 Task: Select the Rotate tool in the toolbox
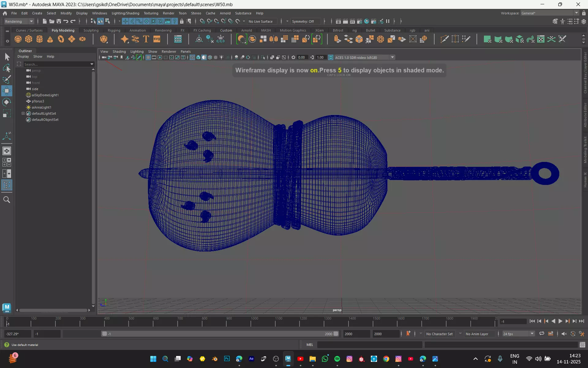pos(7,102)
